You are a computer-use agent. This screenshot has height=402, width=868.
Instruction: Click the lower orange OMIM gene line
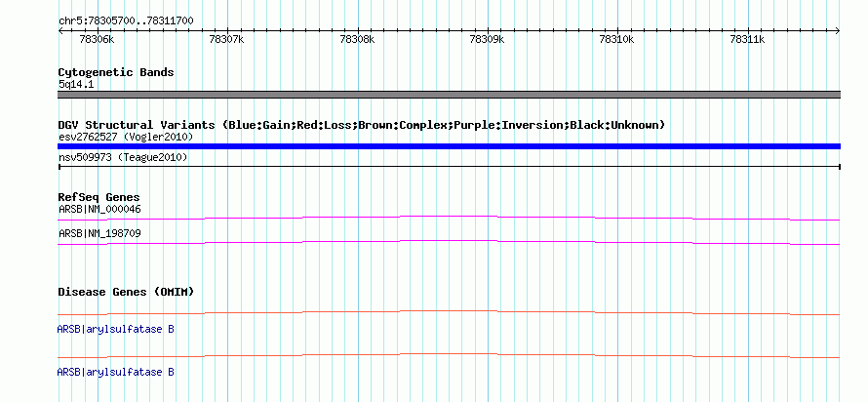[449, 355]
